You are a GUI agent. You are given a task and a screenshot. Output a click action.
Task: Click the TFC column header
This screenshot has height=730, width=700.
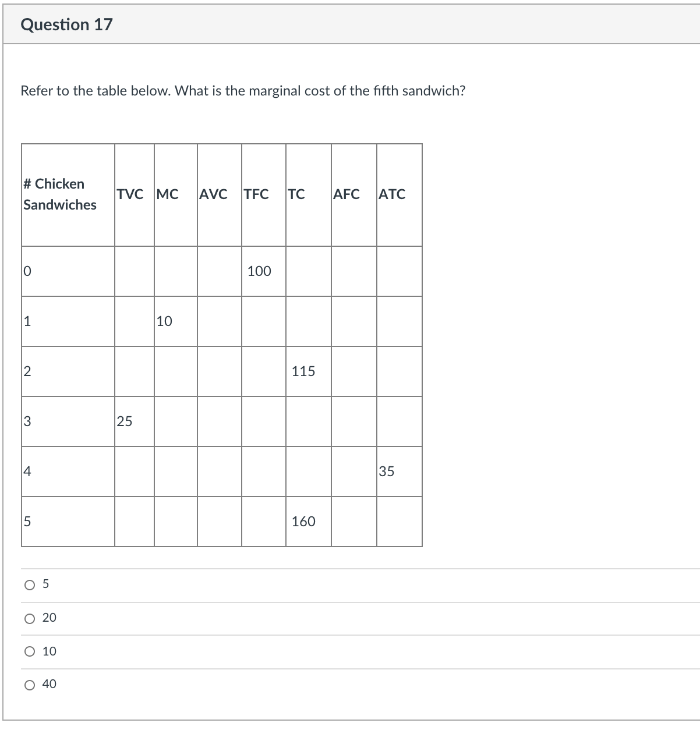pyautogui.click(x=256, y=194)
